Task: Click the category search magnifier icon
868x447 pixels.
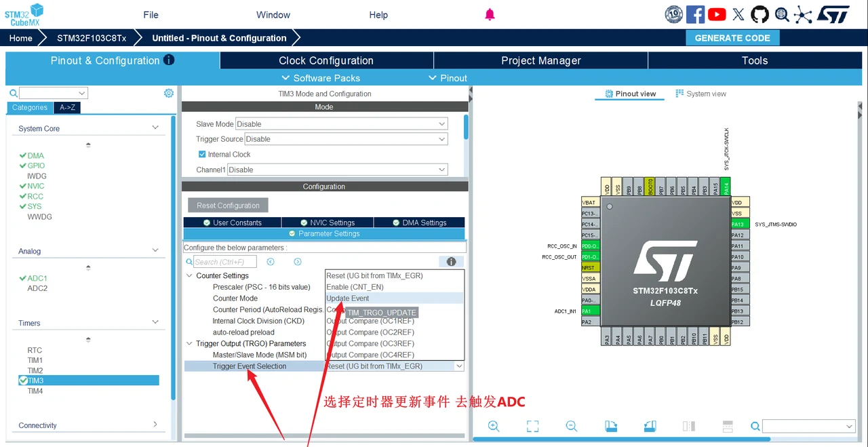Action: (x=13, y=94)
